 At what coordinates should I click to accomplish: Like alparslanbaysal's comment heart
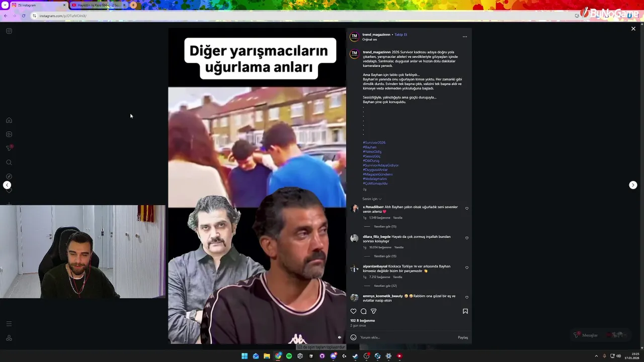[467, 268]
